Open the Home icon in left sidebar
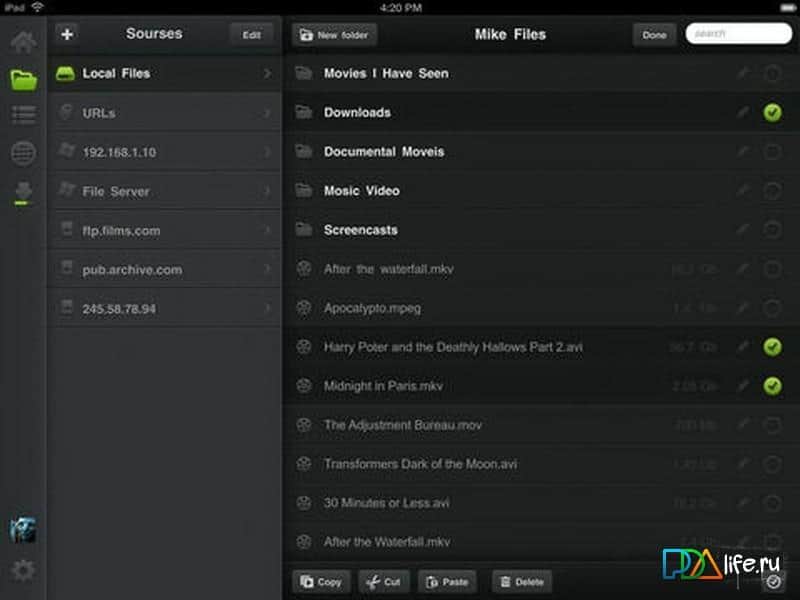The image size is (800, 600). [24, 42]
